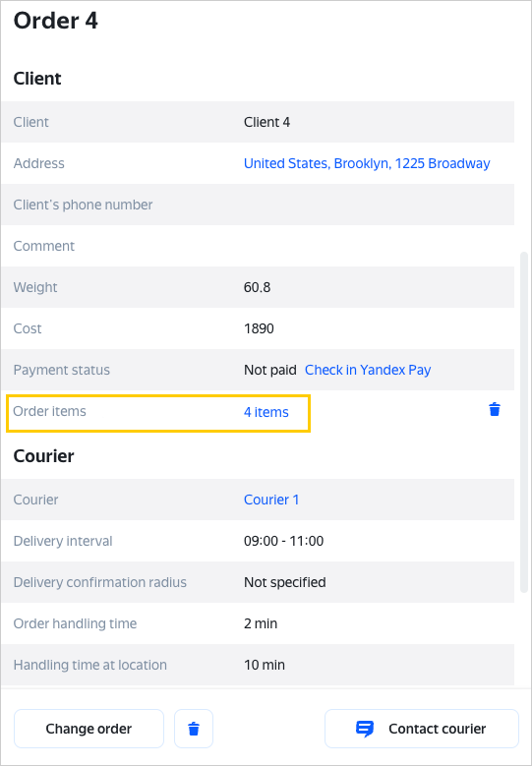Viewport: 532px width, 766px height.
Task: Select the Cost value 1890
Action: click(259, 328)
